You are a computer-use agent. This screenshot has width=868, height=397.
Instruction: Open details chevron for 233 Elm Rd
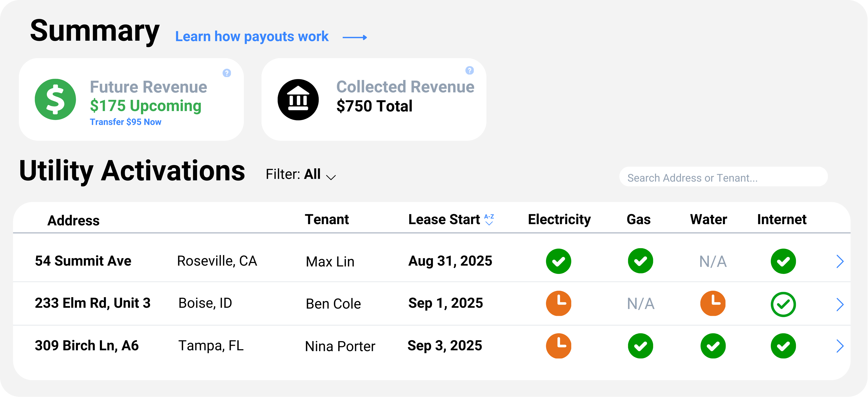[840, 304]
